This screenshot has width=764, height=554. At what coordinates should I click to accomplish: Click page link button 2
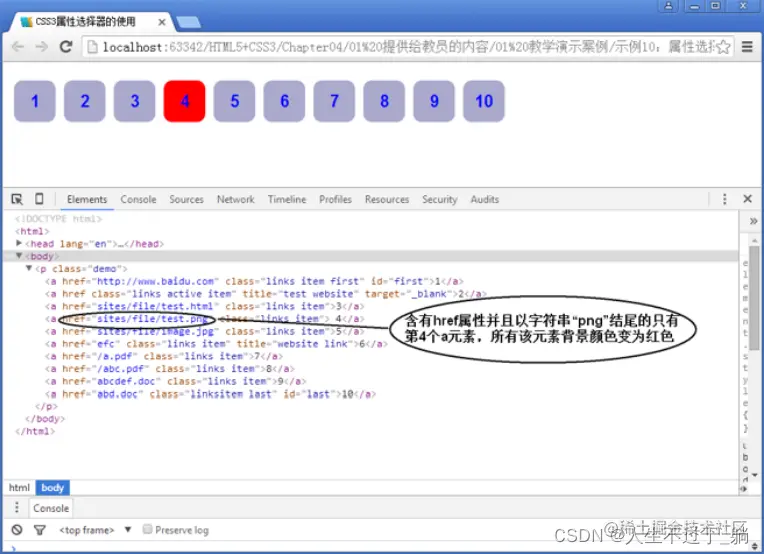(x=85, y=101)
